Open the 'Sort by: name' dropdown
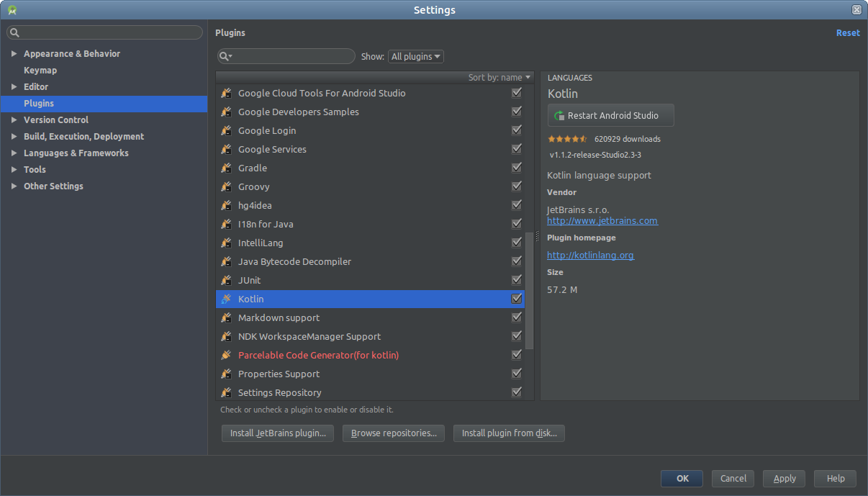Screen dimensions: 868x496 pos(499,77)
